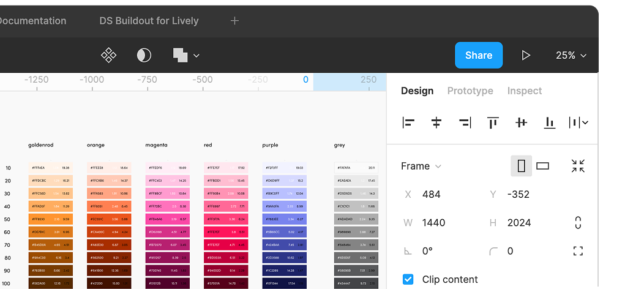Click the Share button
Image resolution: width=644 pixels, height=289 pixels.
pos(478,55)
